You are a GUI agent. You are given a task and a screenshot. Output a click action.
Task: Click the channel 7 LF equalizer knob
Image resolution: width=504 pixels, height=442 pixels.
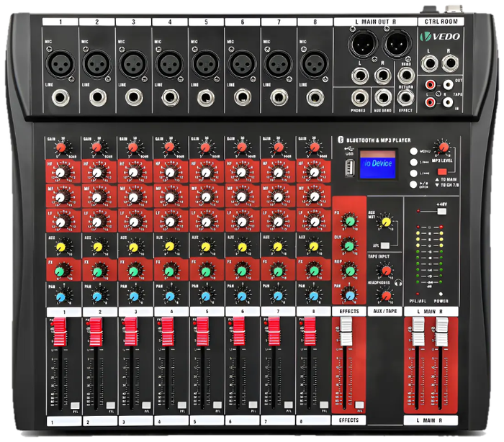click(x=278, y=222)
